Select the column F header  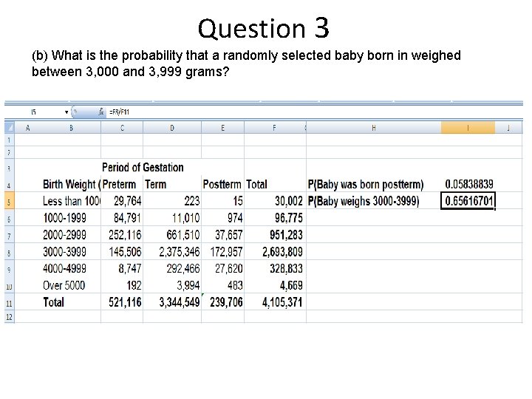[274, 128]
